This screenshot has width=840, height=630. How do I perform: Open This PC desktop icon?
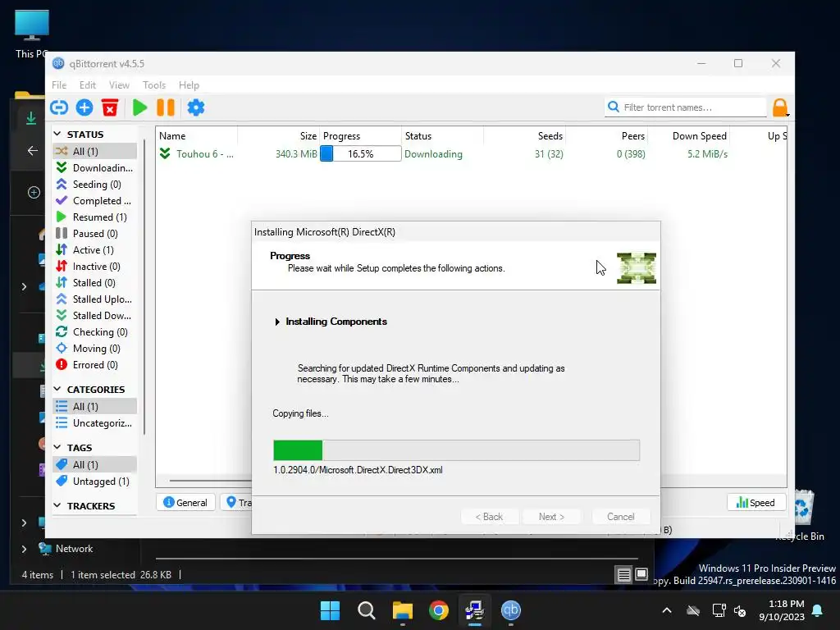click(x=32, y=34)
